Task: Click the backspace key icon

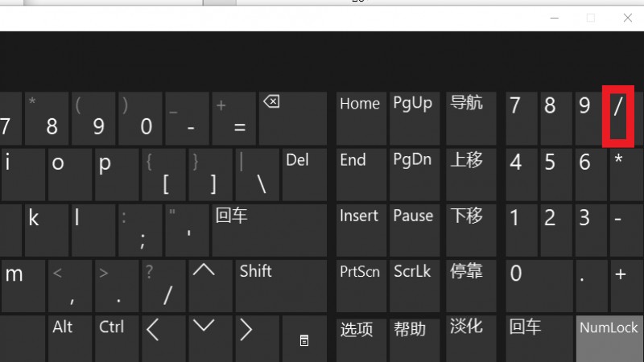Action: click(293, 118)
